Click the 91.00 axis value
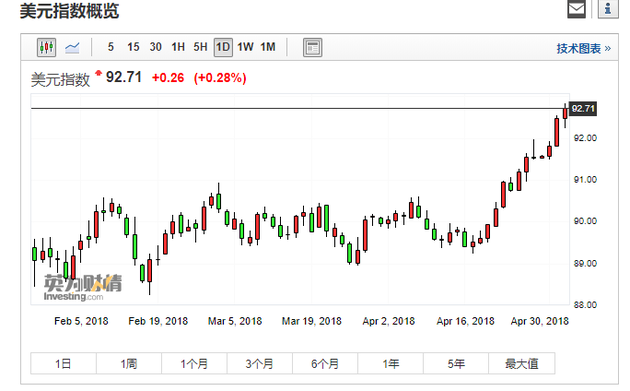Viewport: 630px width, 391px height. coord(585,180)
